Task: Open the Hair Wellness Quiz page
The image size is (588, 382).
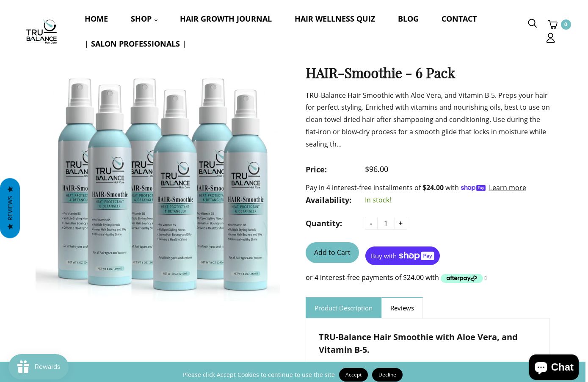Action: coord(335,19)
